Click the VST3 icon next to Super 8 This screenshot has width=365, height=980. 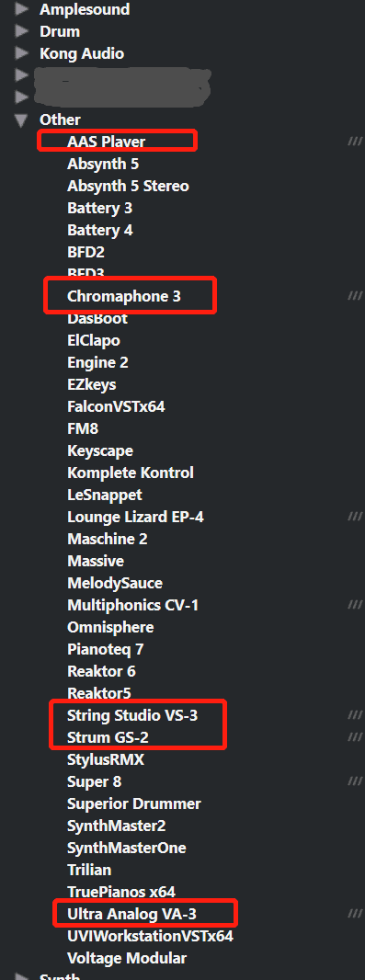tap(356, 781)
